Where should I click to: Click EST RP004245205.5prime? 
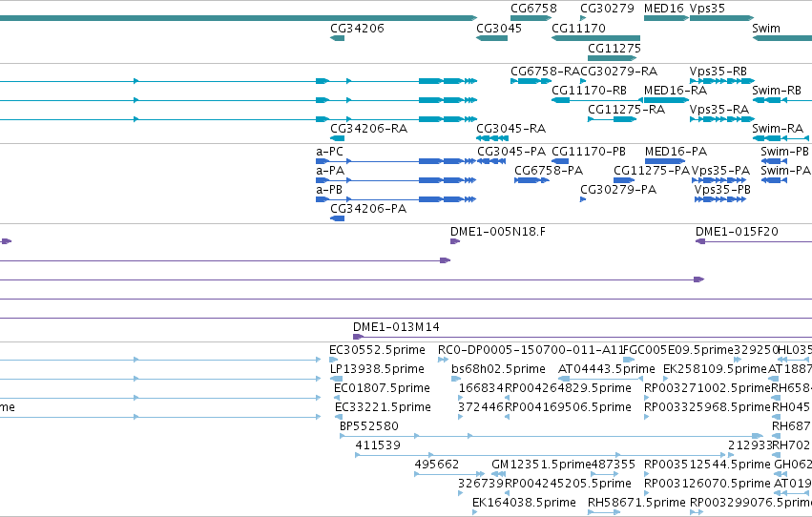[507, 493]
